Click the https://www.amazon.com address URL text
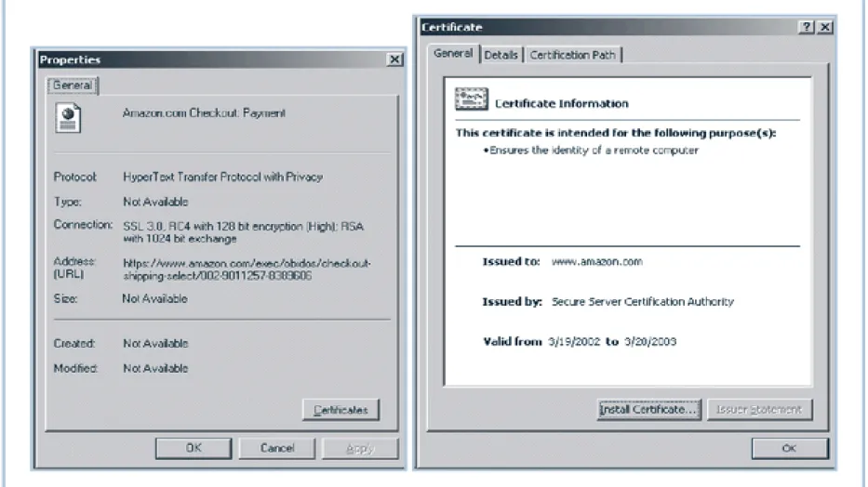The width and height of the screenshot is (868, 487). 247,270
